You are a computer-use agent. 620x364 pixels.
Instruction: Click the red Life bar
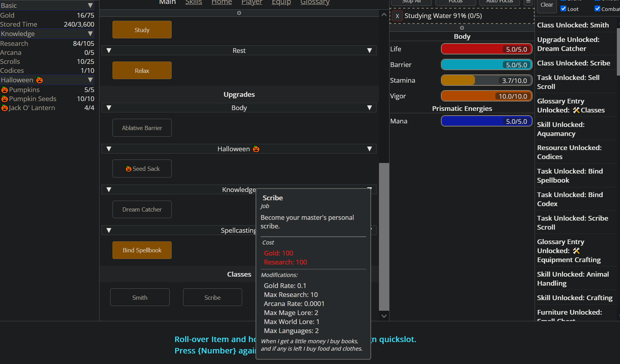coord(487,49)
